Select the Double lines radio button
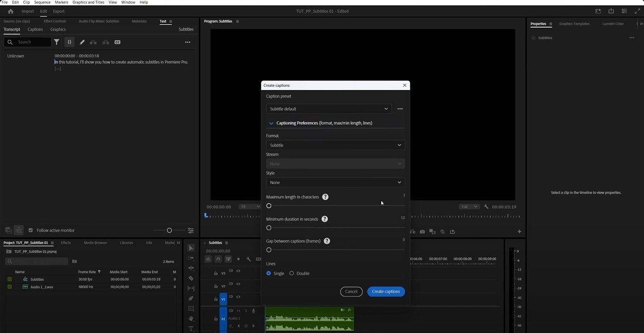Image resolution: width=644 pixels, height=333 pixels. pyautogui.click(x=292, y=273)
